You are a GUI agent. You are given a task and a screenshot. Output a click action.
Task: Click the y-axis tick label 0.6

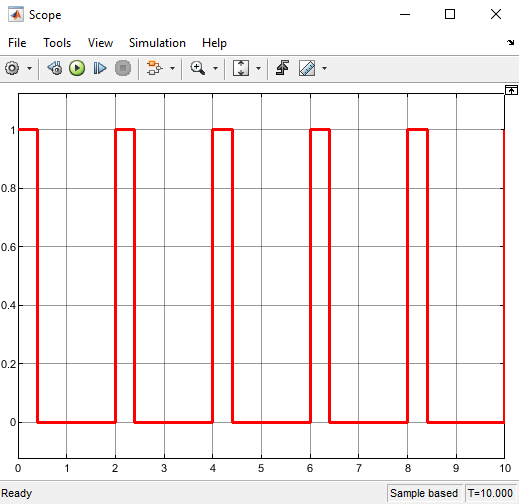pyautogui.click(x=9, y=247)
